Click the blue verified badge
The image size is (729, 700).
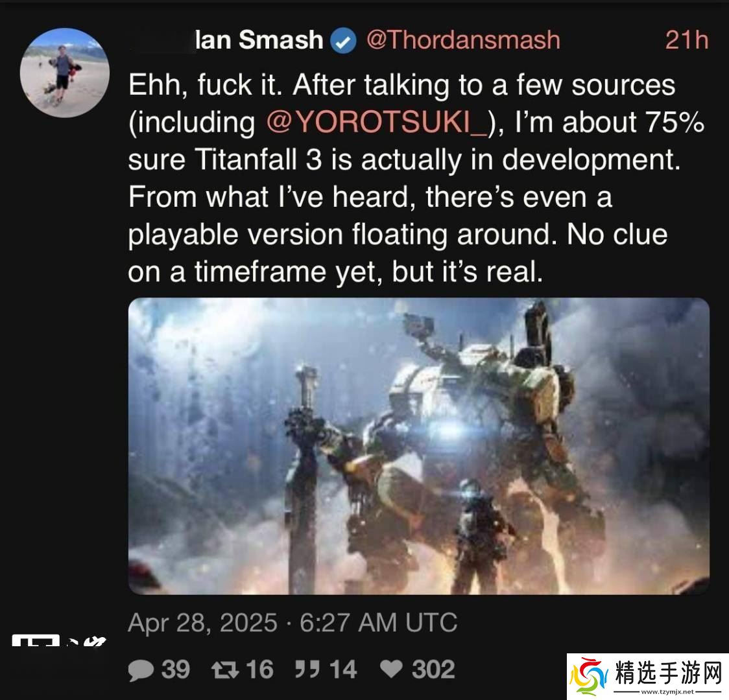pos(343,41)
